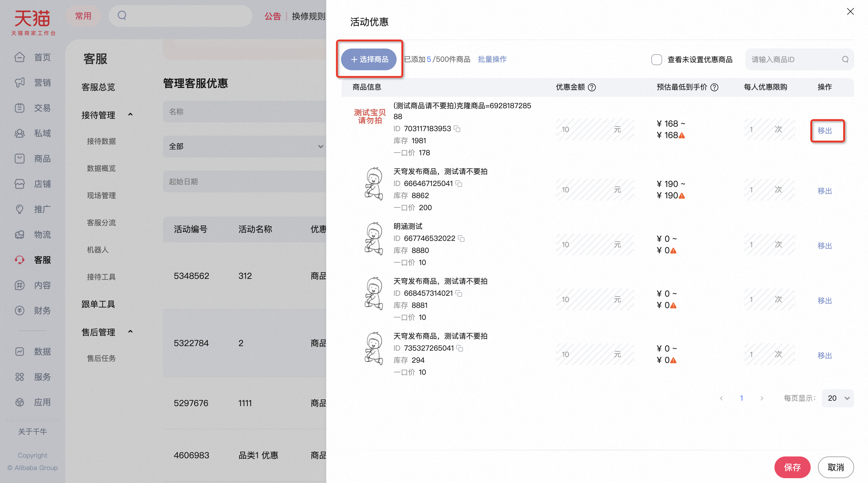Click the 取消 button
This screenshot has width=868, height=483.
(x=836, y=467)
